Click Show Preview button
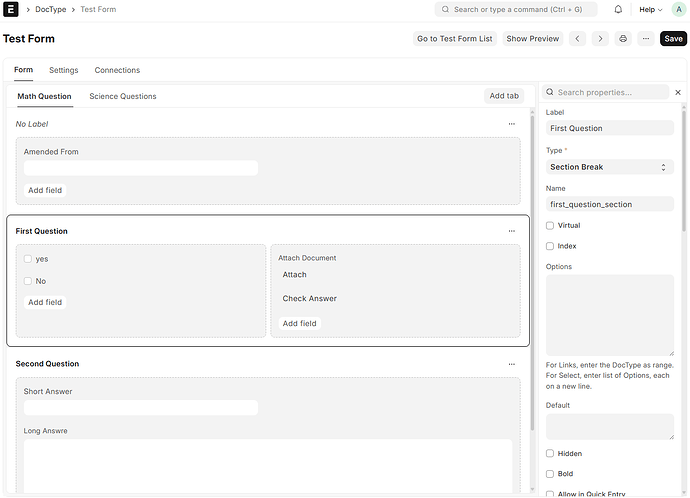 532,39
